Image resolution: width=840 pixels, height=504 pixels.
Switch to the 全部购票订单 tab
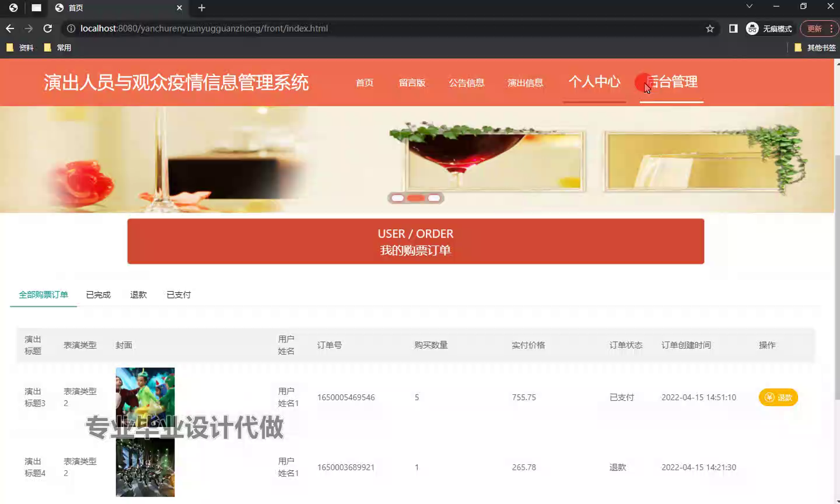point(44,295)
